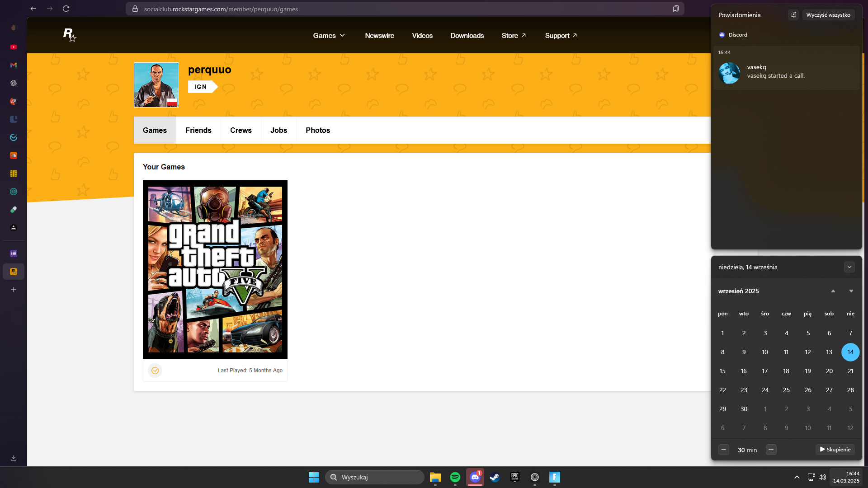The image size is (868, 488).
Task: Open the Gmail sidebar shortcut
Action: click(14, 65)
